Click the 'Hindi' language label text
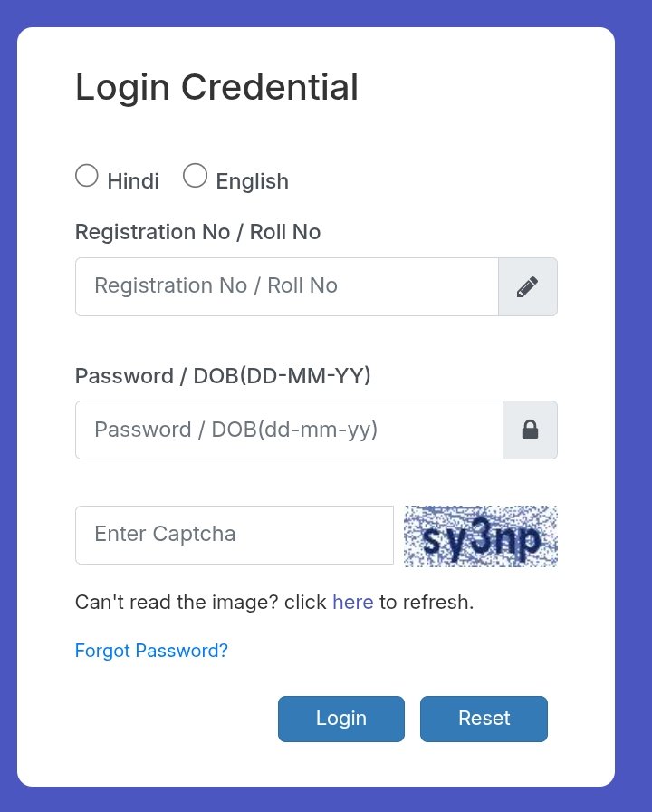This screenshot has width=652, height=812. point(133,181)
